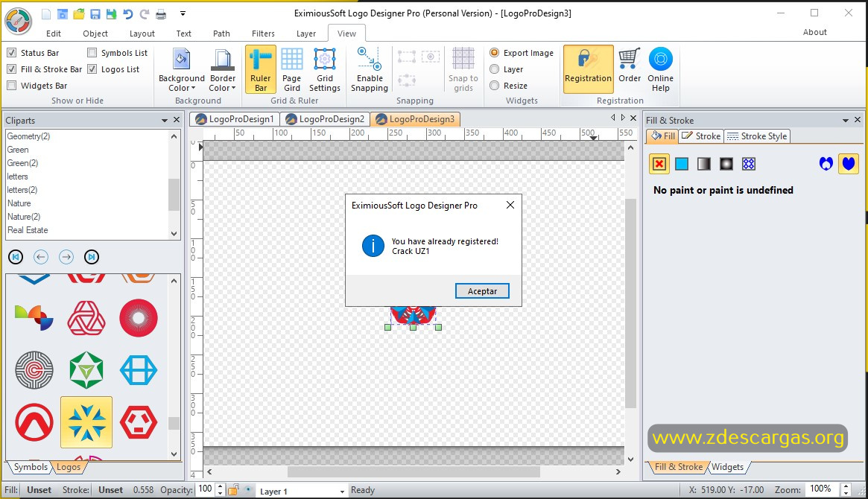Switch to the Stroke Style tab
This screenshot has height=499, width=868.
pyautogui.click(x=757, y=136)
